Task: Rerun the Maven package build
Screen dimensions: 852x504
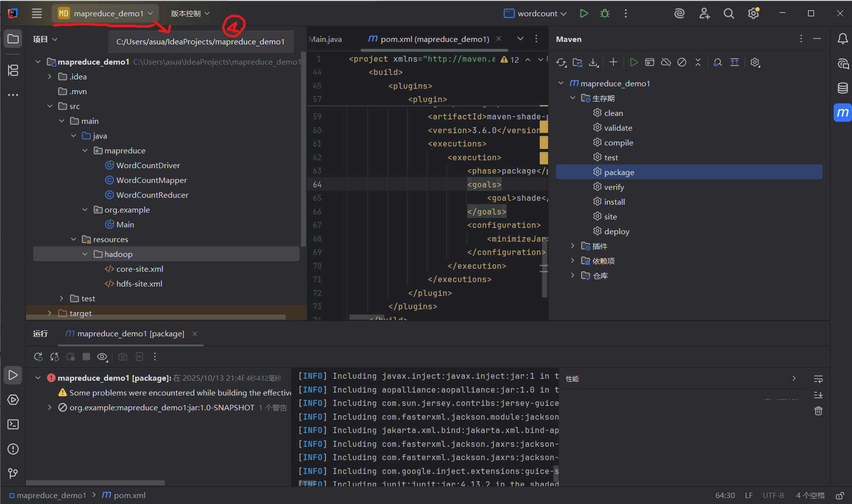Action: click(x=38, y=357)
